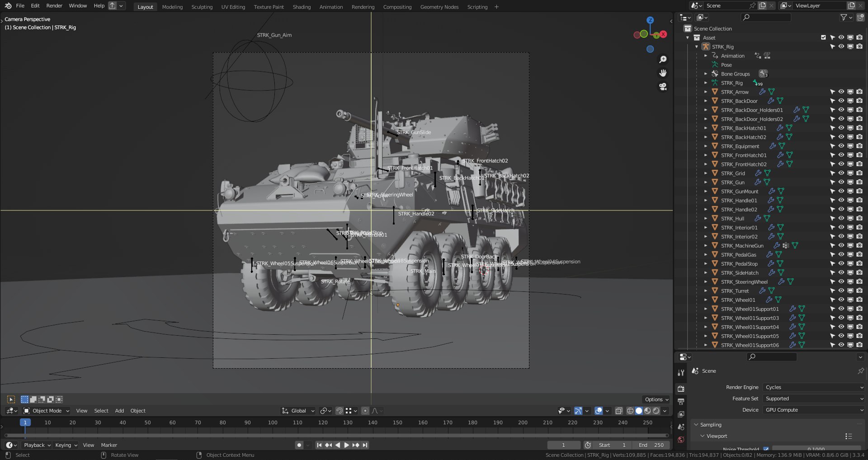
Task: Open the Output properties tab icon
Action: pos(681,401)
